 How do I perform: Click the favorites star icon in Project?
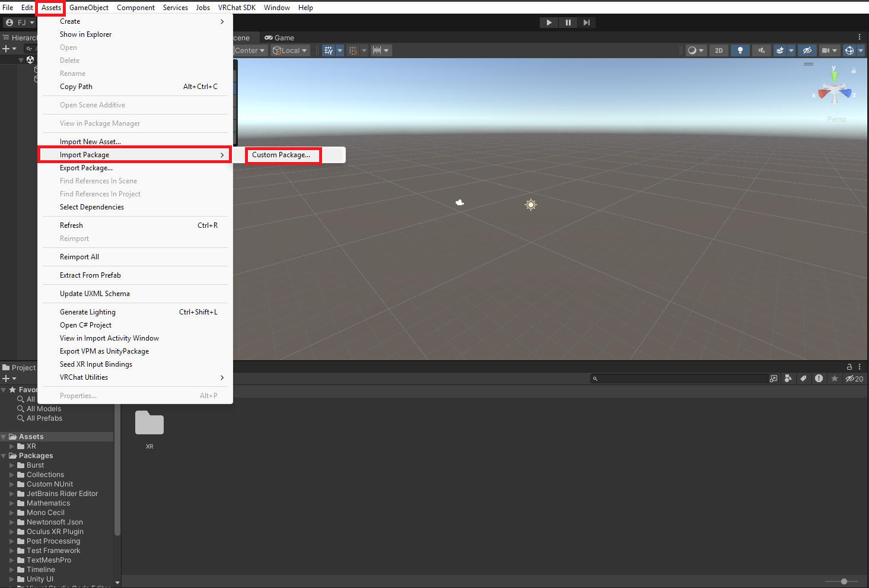(x=835, y=379)
